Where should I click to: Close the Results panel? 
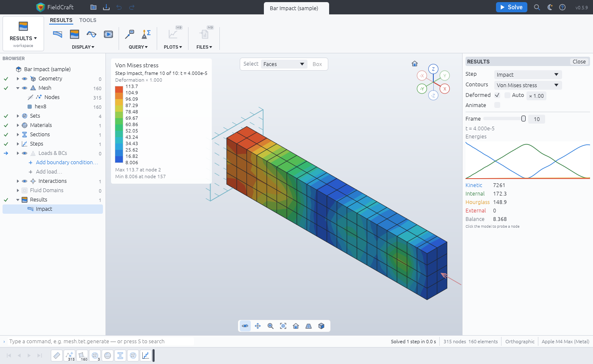(x=579, y=62)
